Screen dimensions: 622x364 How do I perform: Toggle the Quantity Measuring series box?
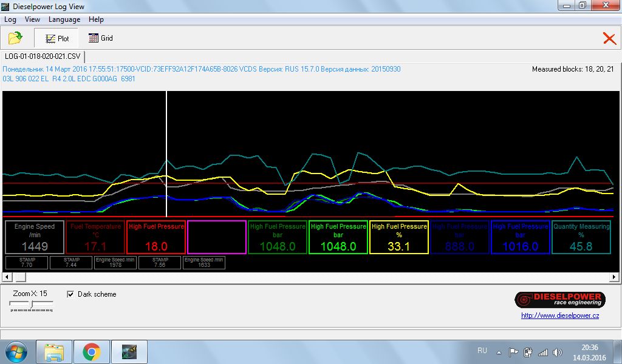point(581,237)
